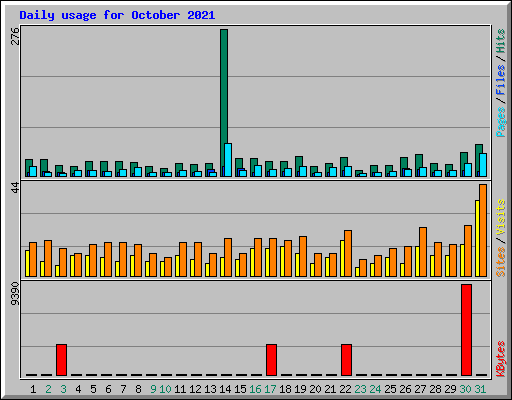Screen dimensions: 512x400
Task: Click the 'Files' legend label
Action: pos(501,80)
